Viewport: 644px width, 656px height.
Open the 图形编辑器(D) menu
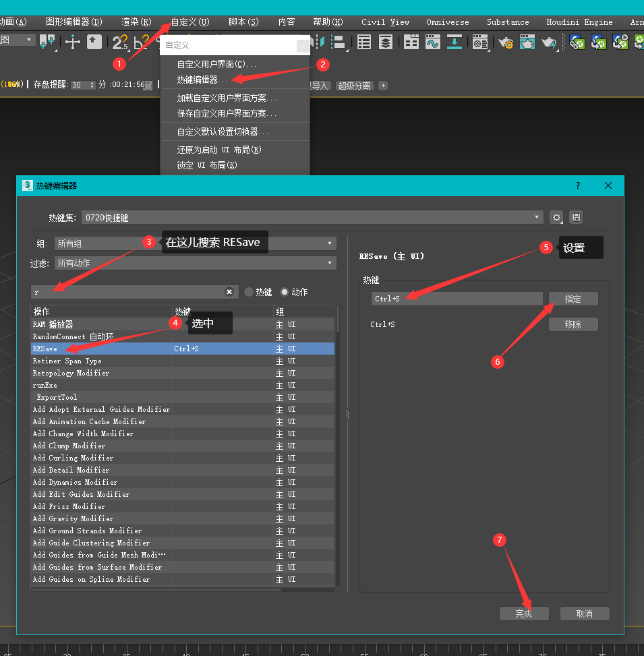[74, 22]
